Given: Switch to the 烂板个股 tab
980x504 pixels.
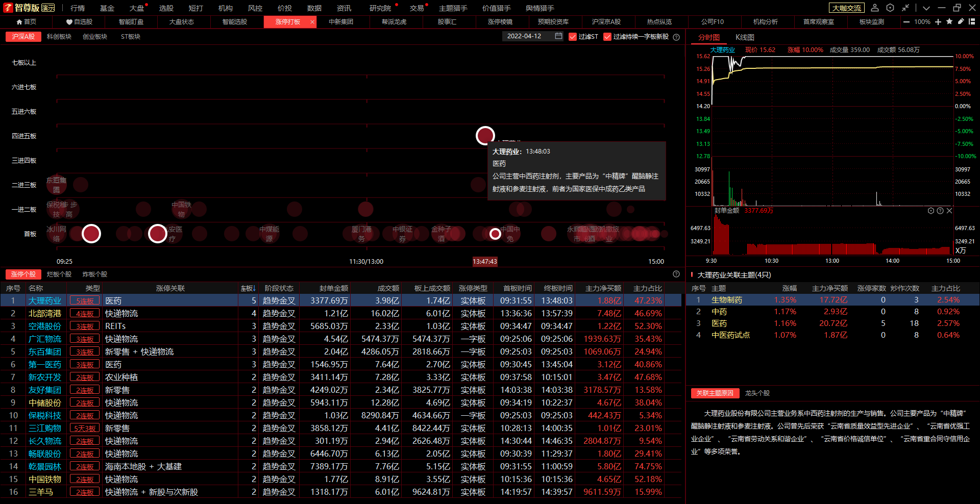Looking at the screenshot, I should tap(59, 274).
